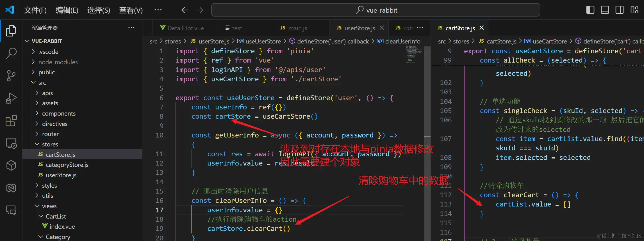Toggle bottom panel layout icon
Viewport: 644px width, 241px height.
[605, 10]
